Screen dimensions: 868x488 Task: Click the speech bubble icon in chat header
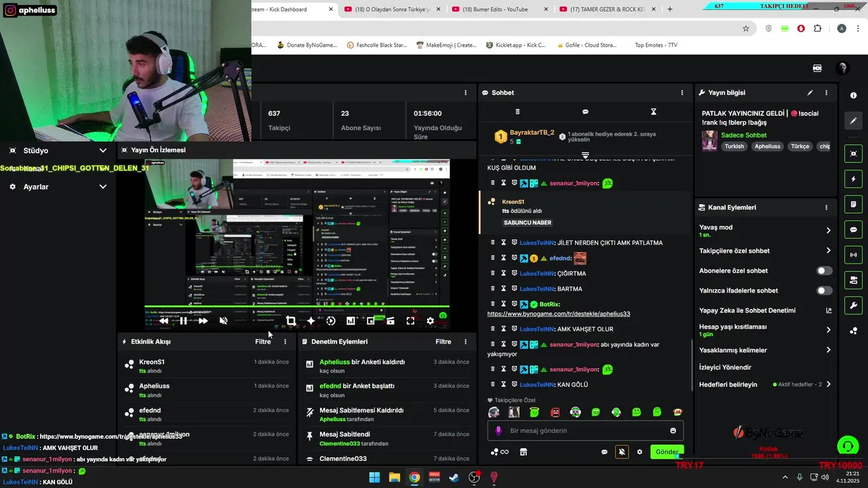(x=585, y=112)
